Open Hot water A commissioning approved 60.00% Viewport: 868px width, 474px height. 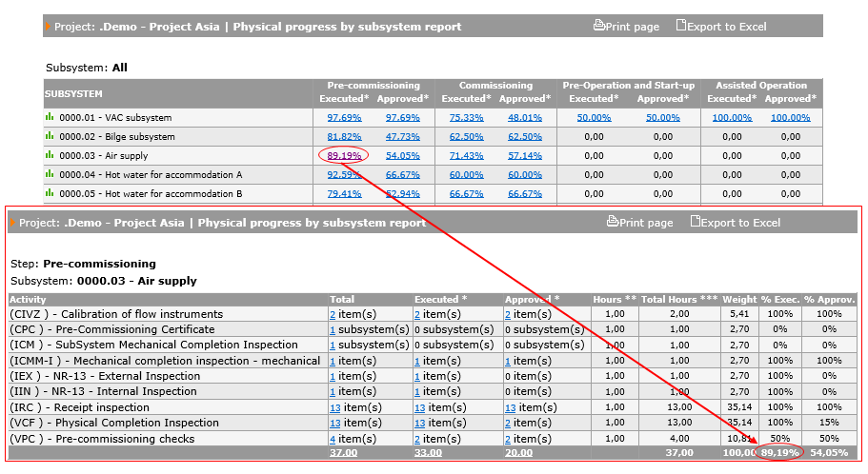coord(525,175)
